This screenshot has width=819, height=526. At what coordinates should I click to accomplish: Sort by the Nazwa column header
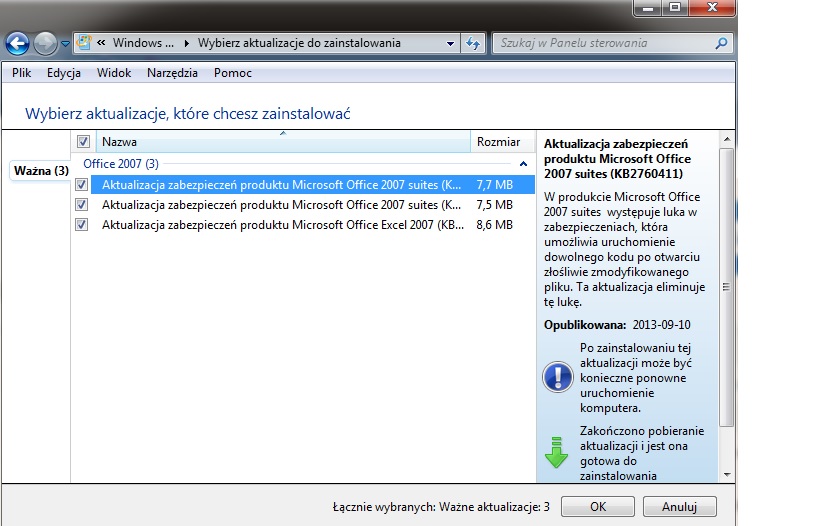[x=283, y=142]
